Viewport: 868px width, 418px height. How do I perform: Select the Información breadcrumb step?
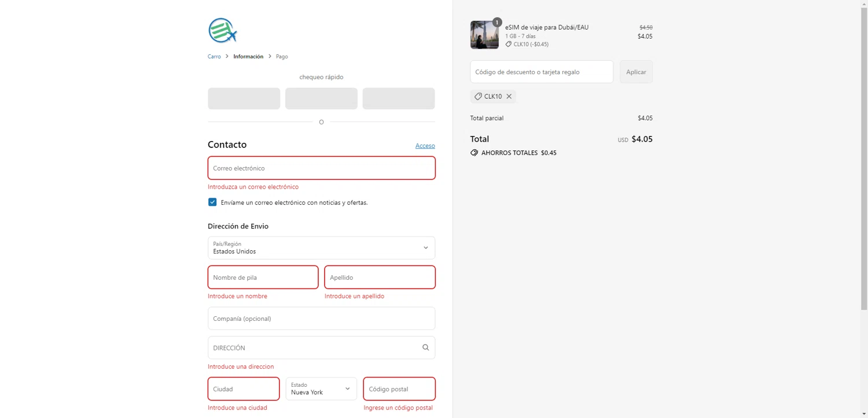click(248, 57)
